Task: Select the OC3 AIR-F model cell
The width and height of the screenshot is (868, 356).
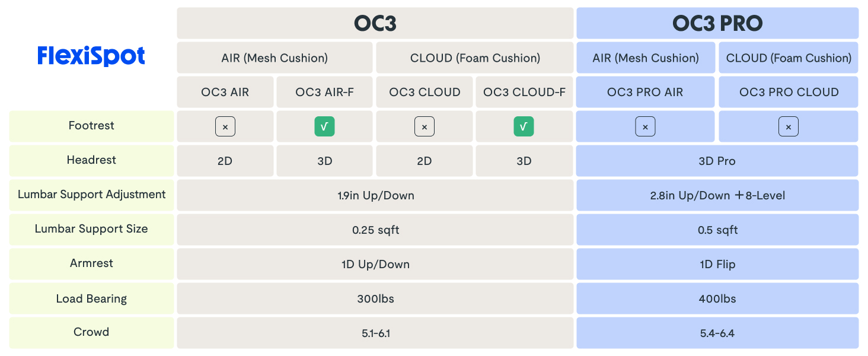Action: [x=325, y=92]
